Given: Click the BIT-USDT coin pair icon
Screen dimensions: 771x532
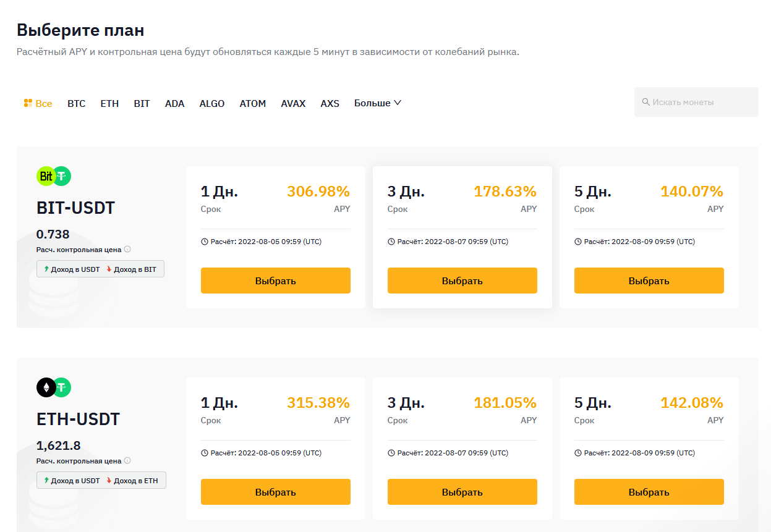Looking at the screenshot, I should click(x=54, y=177).
